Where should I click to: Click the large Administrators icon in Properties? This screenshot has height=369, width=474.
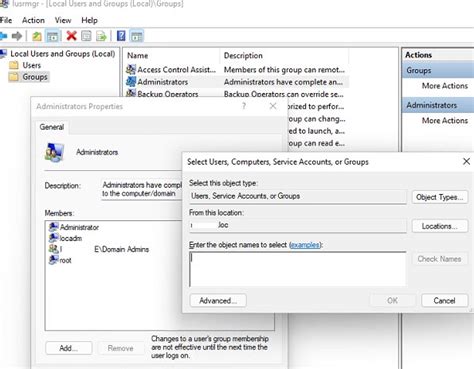(54, 152)
